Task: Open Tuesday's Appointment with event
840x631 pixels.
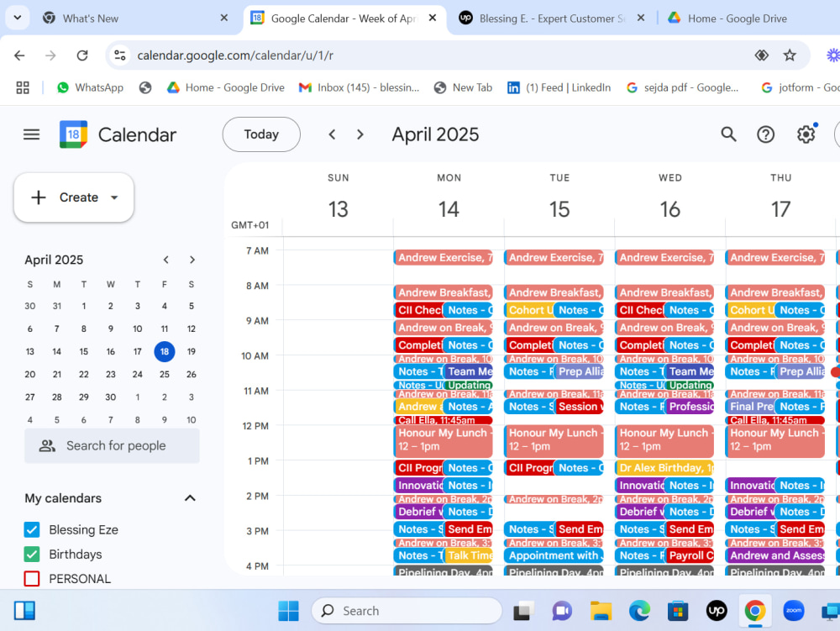Action: pyautogui.click(x=554, y=555)
